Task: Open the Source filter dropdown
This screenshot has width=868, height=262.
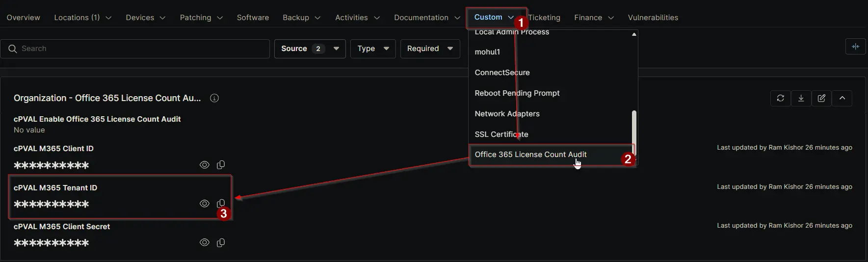Action: (310, 49)
